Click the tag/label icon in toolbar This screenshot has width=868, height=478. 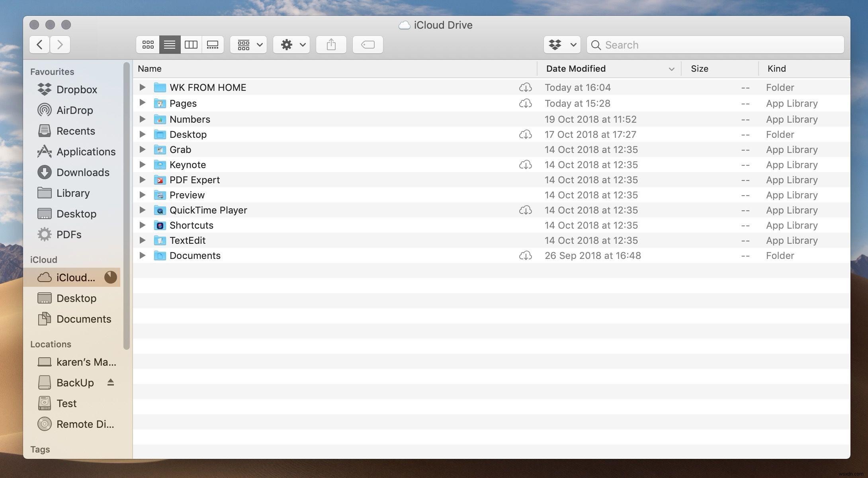tap(368, 44)
